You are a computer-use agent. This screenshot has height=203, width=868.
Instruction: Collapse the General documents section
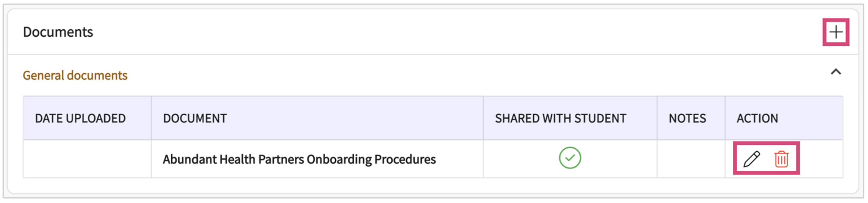tap(836, 72)
